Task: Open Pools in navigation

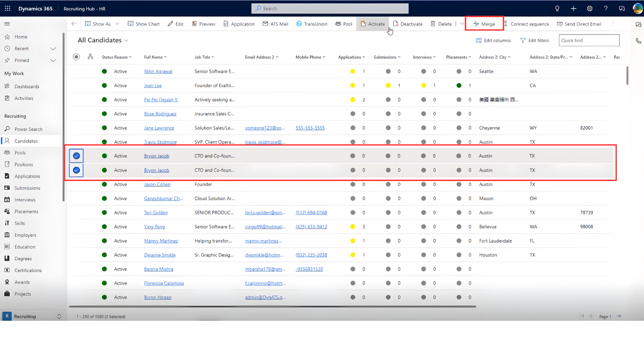Action: coord(20,153)
